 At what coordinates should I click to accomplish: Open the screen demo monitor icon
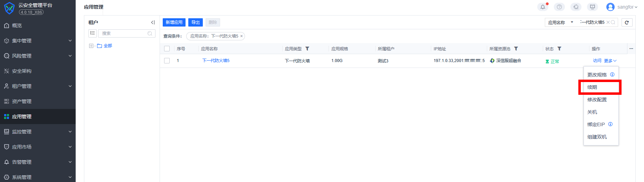[x=592, y=7]
